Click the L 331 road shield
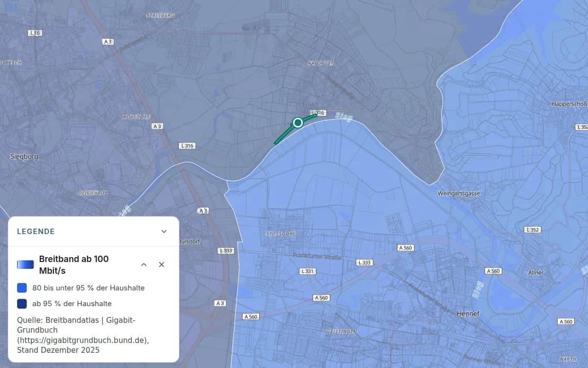Screen dimensions: 588x368 click(x=307, y=271)
